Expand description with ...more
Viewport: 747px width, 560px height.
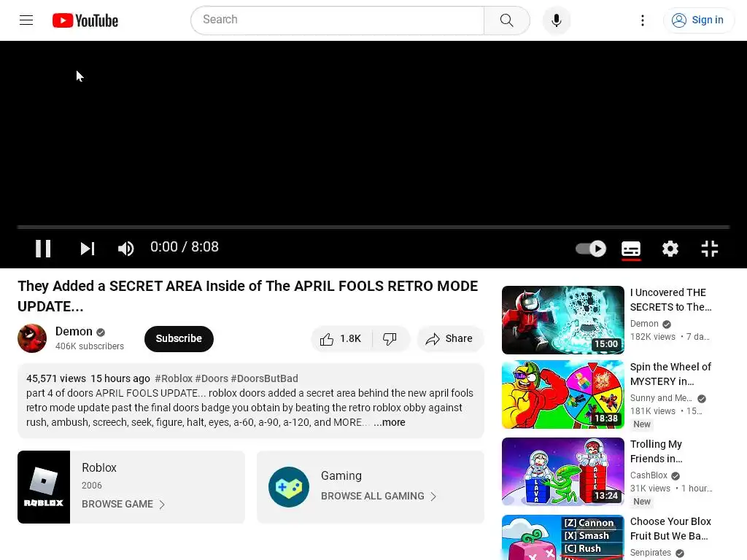[390, 422]
